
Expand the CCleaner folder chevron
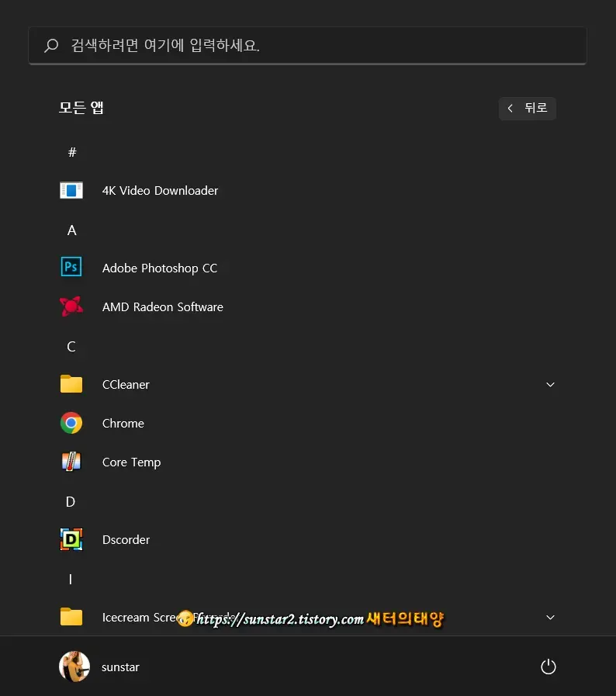point(550,384)
